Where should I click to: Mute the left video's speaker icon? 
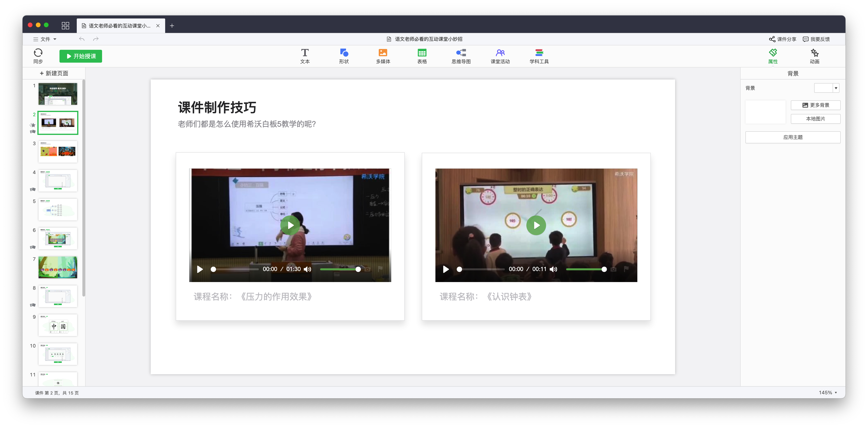(307, 269)
